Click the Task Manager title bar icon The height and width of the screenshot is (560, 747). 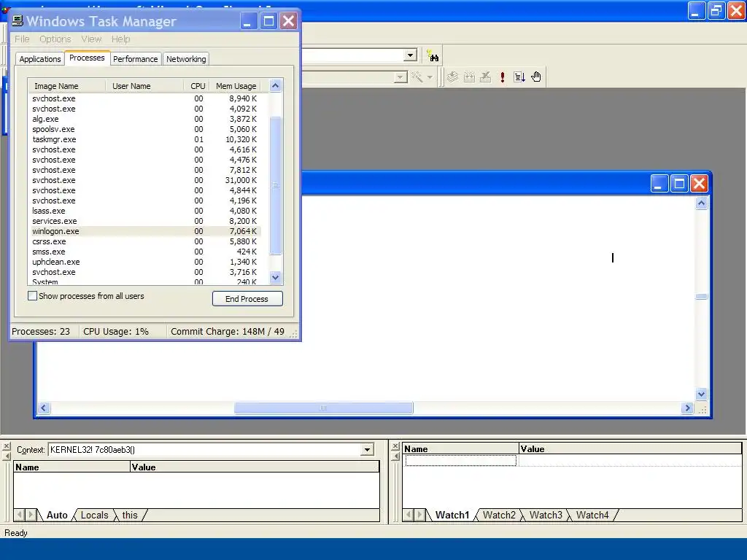pos(18,20)
